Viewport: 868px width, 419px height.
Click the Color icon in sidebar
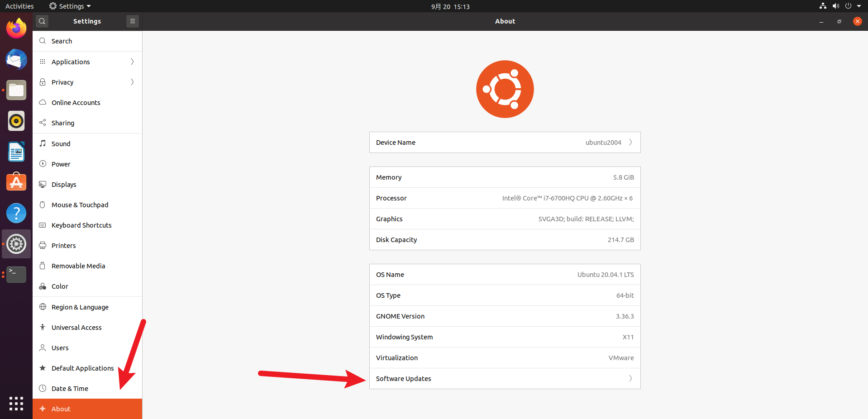tap(43, 286)
